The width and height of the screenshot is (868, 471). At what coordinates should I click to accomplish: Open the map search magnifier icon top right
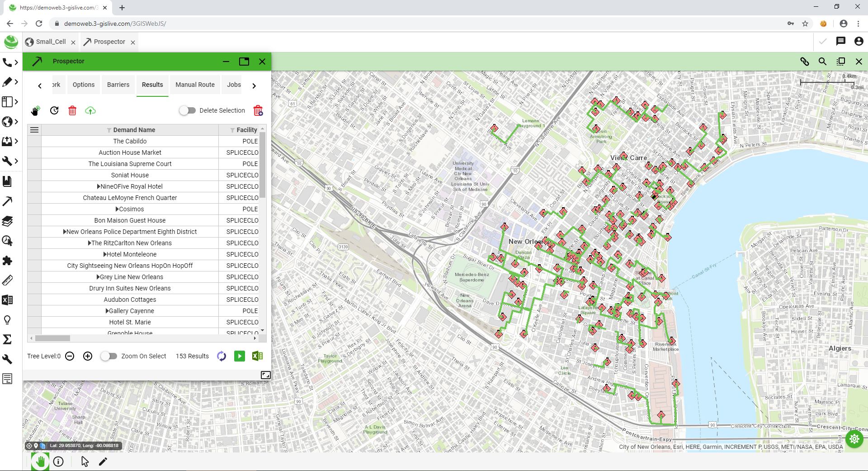[x=823, y=61]
